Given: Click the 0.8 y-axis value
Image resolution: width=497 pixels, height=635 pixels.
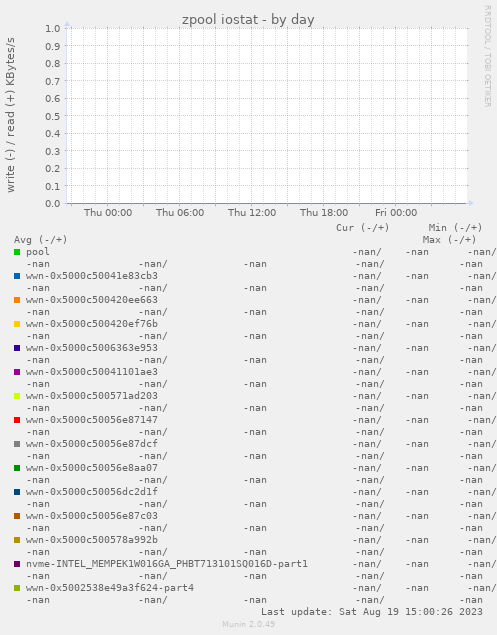Looking at the screenshot, I should coord(53,64).
